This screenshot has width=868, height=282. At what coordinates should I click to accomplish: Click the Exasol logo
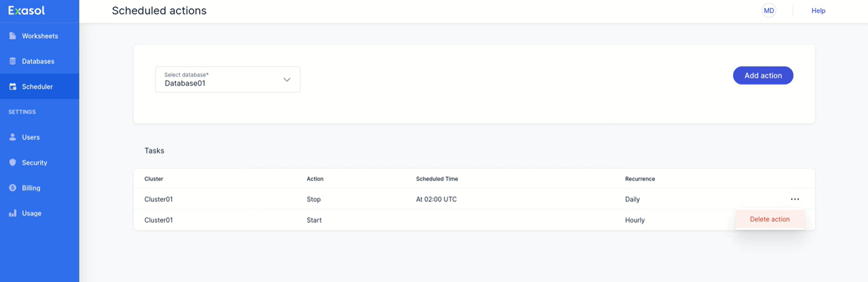click(26, 10)
